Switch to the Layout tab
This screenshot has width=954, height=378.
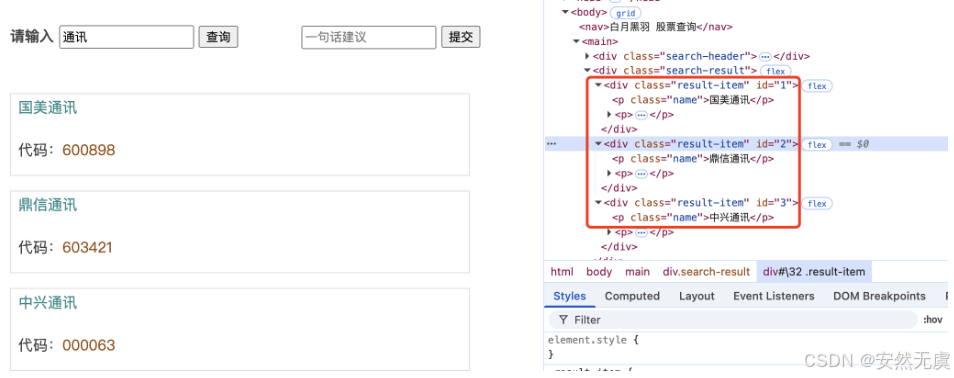(x=697, y=296)
